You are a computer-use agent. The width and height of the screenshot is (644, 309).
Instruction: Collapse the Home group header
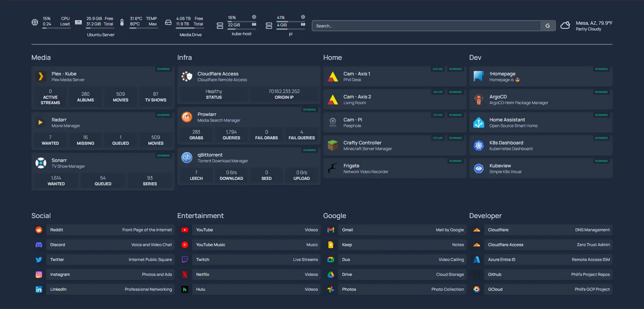[332, 57]
